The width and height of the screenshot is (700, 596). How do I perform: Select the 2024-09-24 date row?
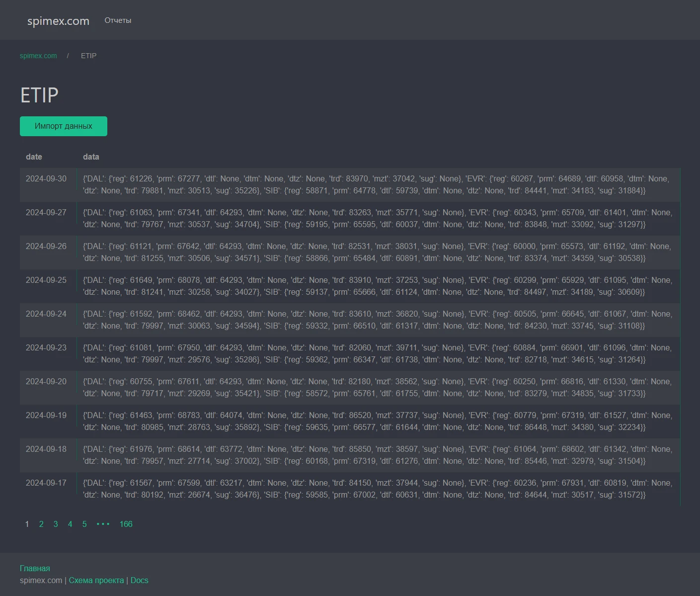tap(46, 314)
